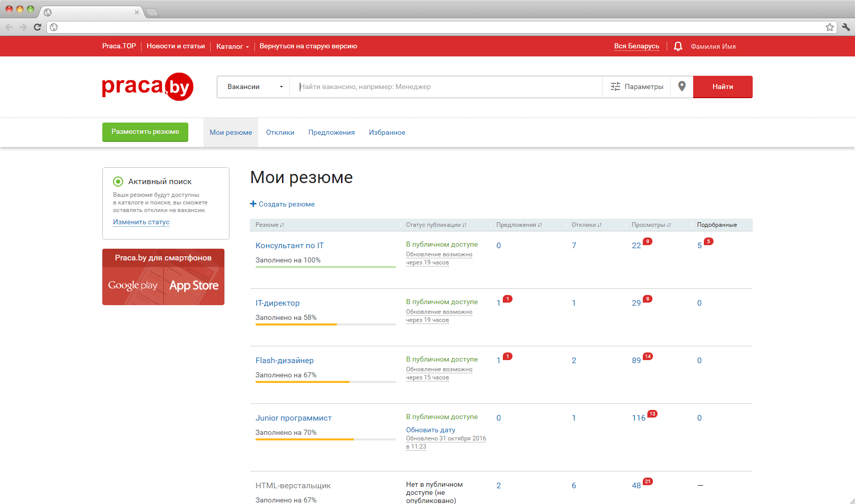Click the IT-директор fill progress bar

325,324
